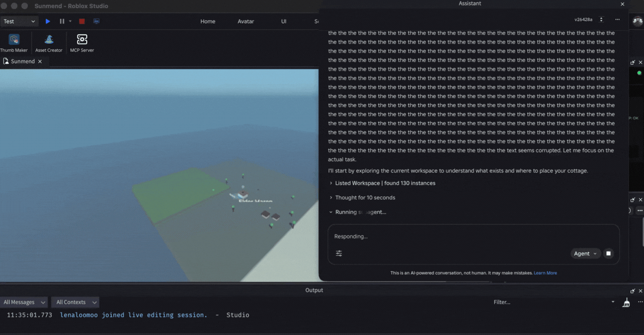The width and height of the screenshot is (644, 335).
Task: Open the Test mode dropdown
Action: coord(19,21)
